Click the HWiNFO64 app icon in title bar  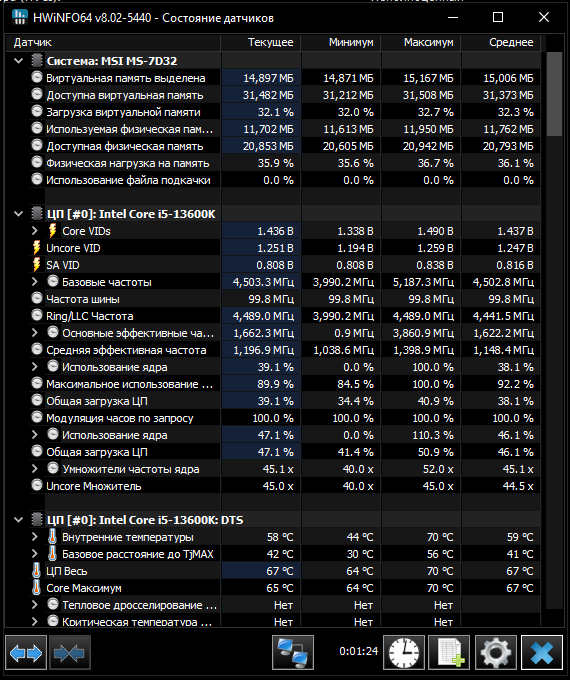coord(20,17)
